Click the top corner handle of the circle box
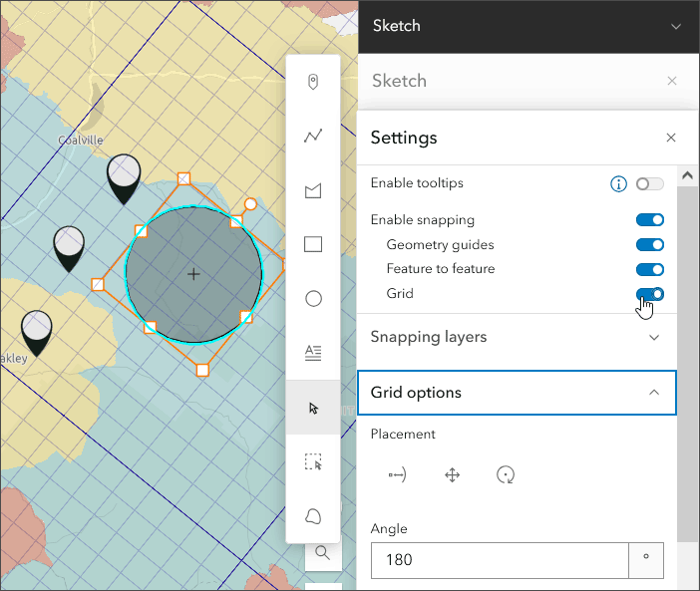The height and width of the screenshot is (591, 700). tap(183, 178)
